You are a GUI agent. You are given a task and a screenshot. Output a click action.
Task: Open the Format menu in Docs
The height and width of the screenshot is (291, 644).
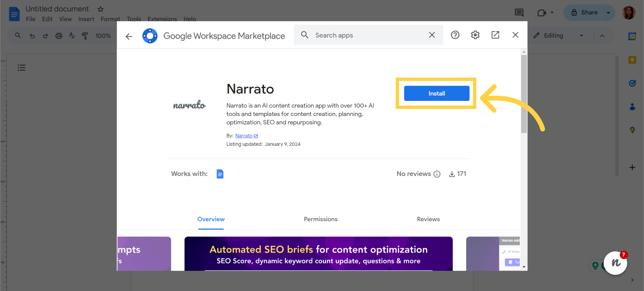point(110,19)
